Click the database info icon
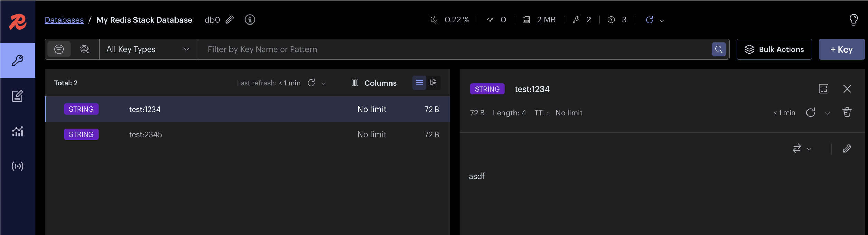This screenshot has width=868, height=235. point(250,20)
